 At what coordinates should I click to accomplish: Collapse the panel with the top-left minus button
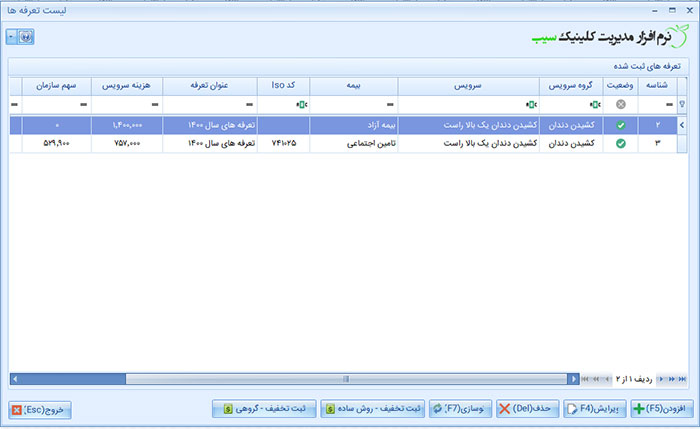(11, 36)
